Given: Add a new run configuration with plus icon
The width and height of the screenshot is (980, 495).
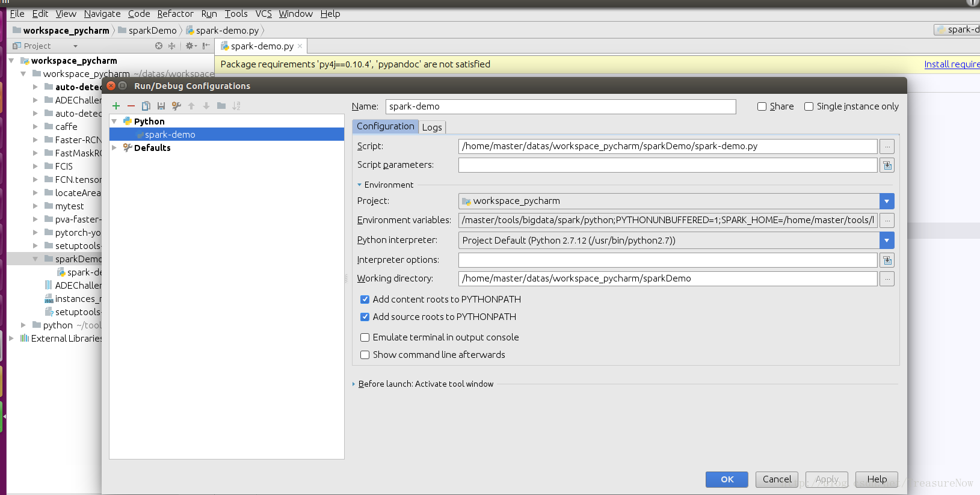Looking at the screenshot, I should tap(116, 106).
